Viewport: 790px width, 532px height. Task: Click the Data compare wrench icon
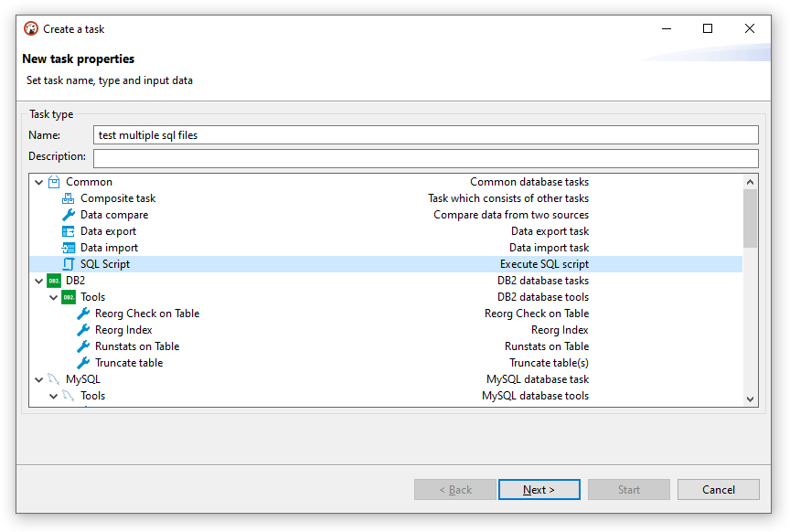point(69,214)
